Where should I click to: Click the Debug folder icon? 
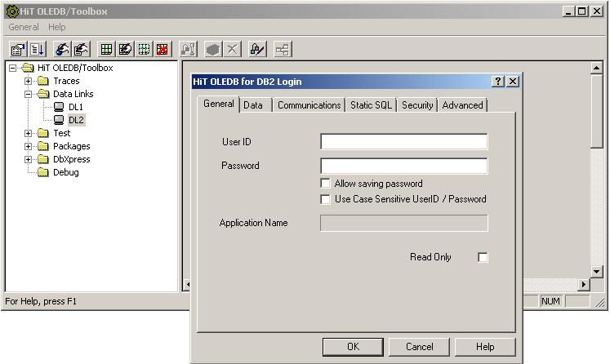42,172
